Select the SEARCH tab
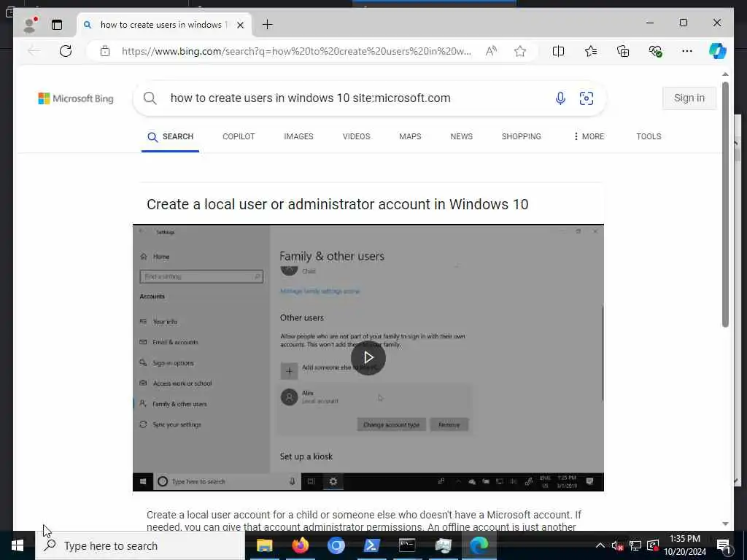The image size is (747, 560). click(x=170, y=136)
